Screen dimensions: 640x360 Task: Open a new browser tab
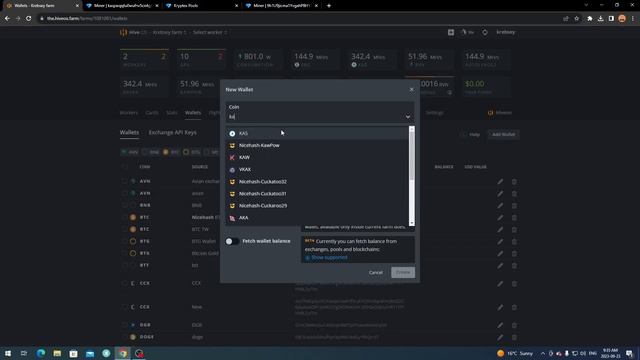pyautogui.click(x=329, y=6)
